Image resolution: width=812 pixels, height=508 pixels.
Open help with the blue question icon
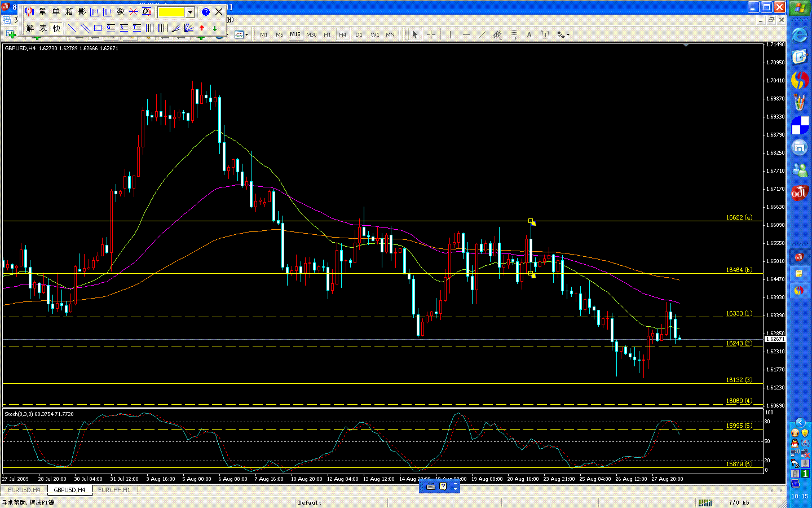click(x=206, y=12)
